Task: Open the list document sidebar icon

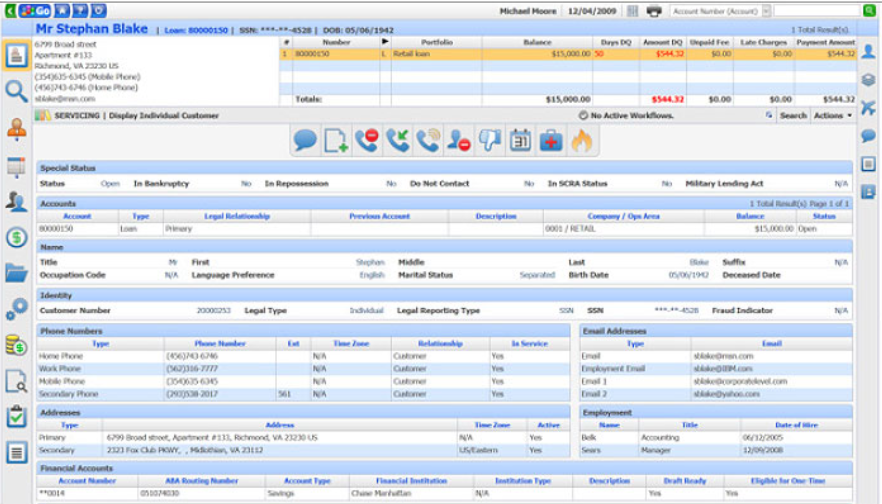Action: click(x=16, y=452)
